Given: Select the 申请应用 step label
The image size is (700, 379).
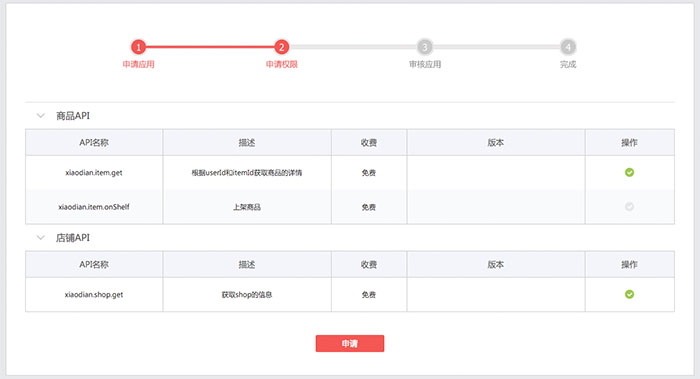Looking at the screenshot, I should coord(138,64).
